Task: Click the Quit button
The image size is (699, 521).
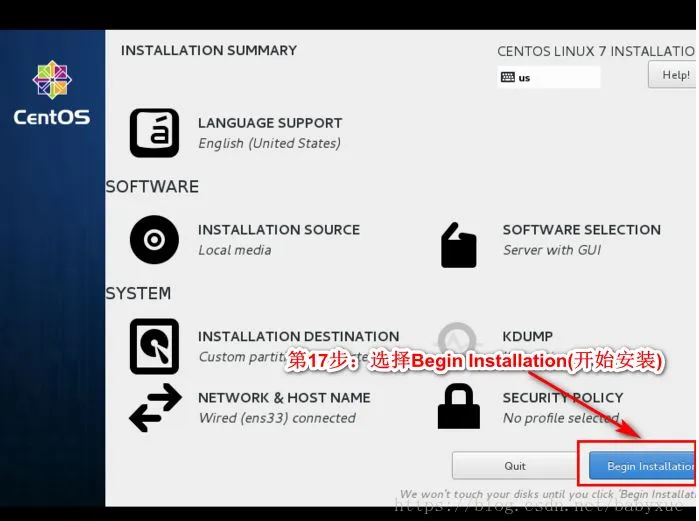Action: coord(515,466)
